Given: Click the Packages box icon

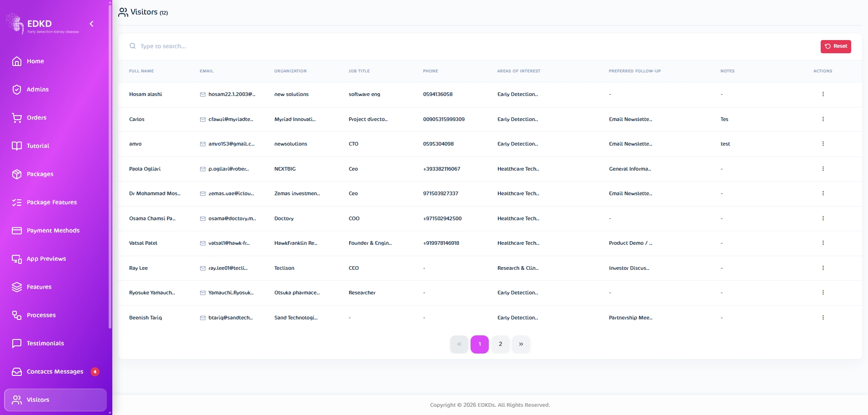Looking at the screenshot, I should (17, 174).
